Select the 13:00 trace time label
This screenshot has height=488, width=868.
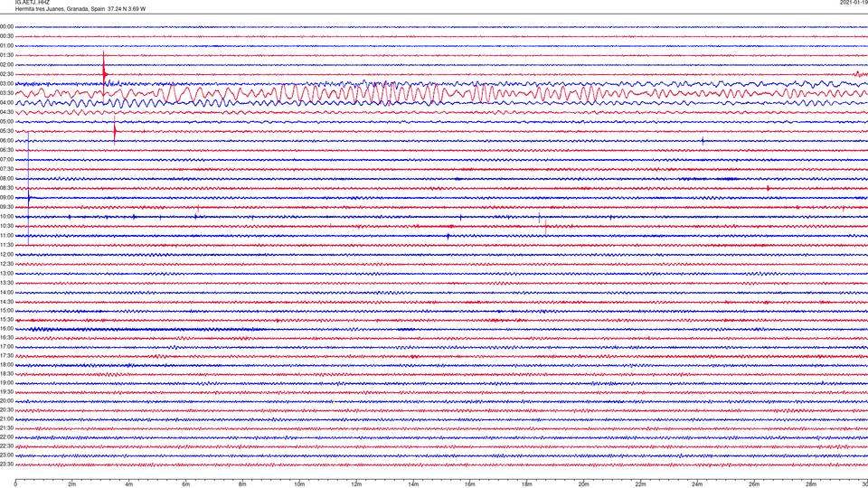[x=6, y=273]
